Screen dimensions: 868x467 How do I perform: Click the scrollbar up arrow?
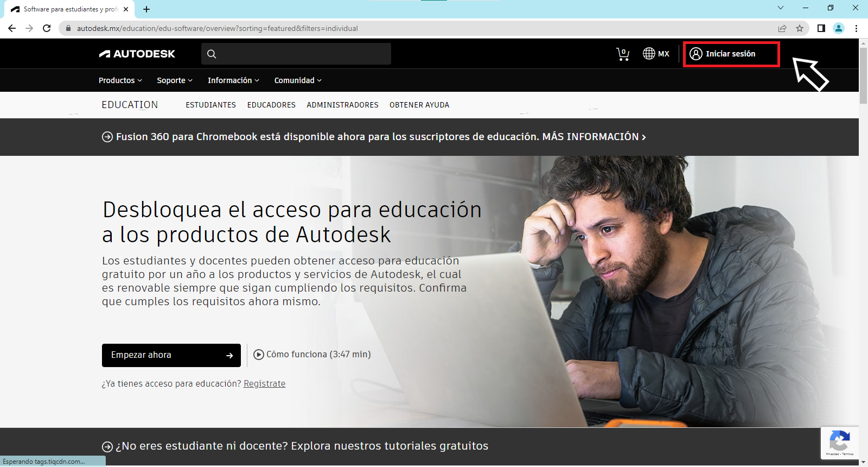click(x=863, y=43)
